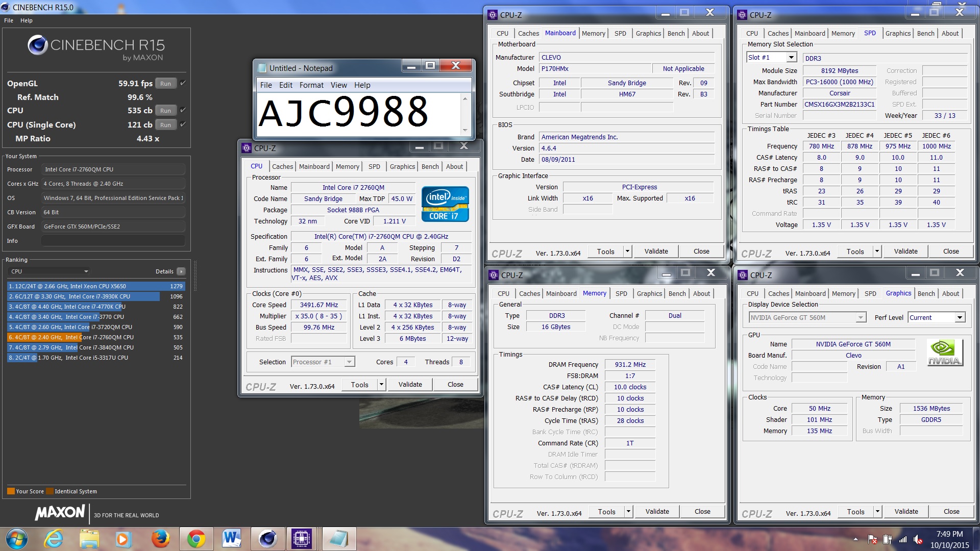Viewport: 980px width, 551px height.
Task: Open the Memory Slot #1 dropdown
Action: pyautogui.click(x=772, y=58)
